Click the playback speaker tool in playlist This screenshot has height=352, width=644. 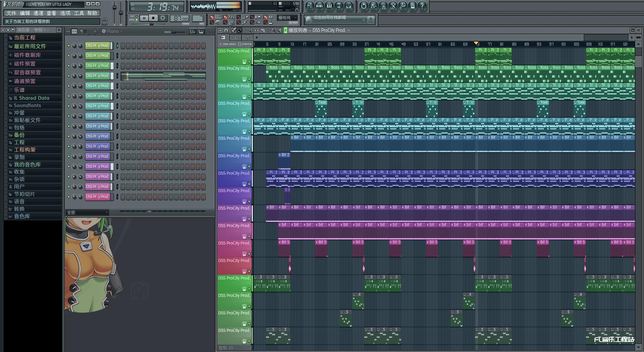click(279, 30)
